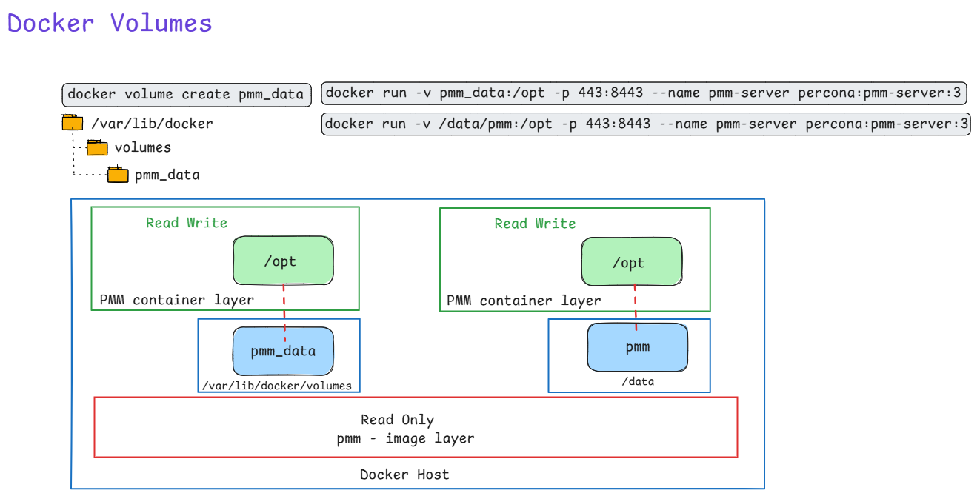The width and height of the screenshot is (980, 496).
Task: Click the pmm_data folder icon in tree
Action: pos(118,175)
